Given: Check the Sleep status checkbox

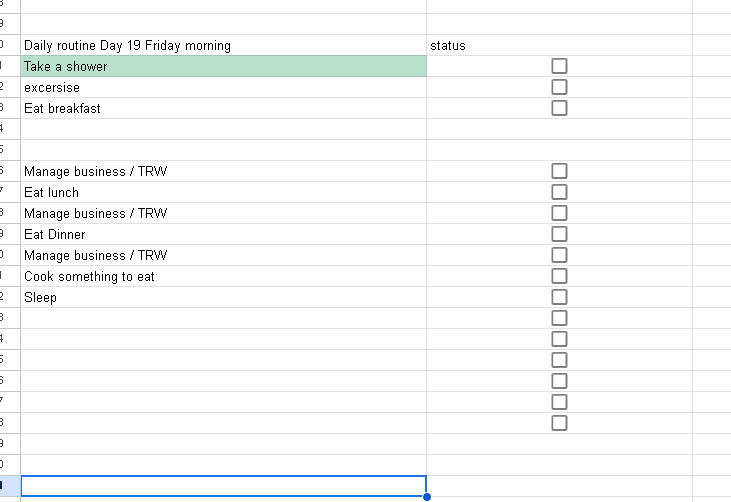Looking at the screenshot, I should (x=559, y=297).
